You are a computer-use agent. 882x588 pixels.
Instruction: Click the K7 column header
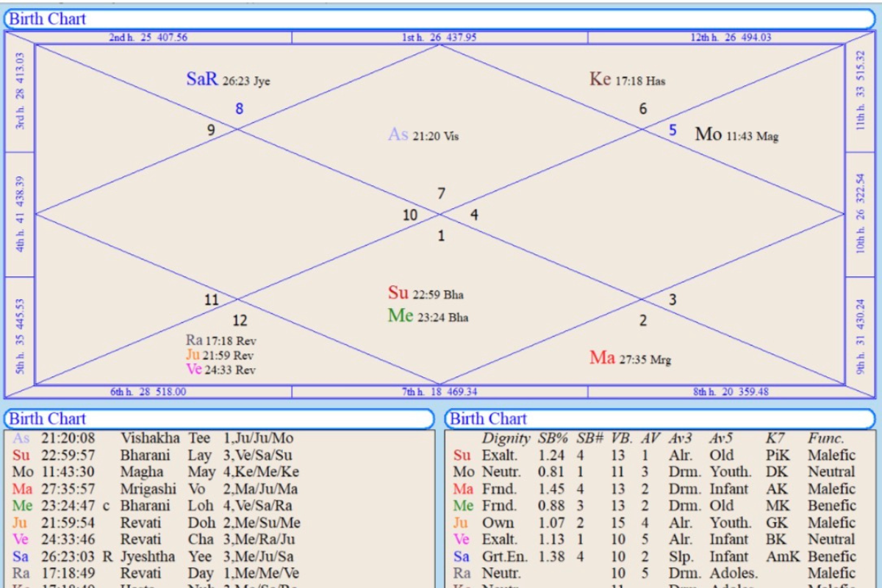tap(775, 438)
